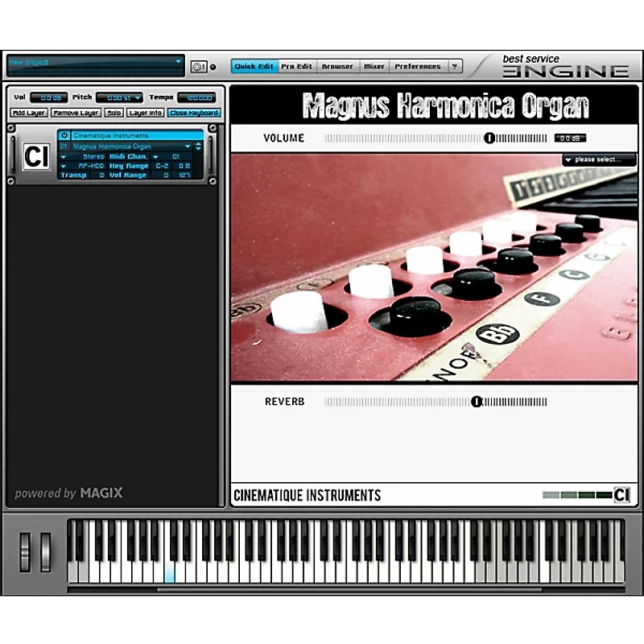Click the Midi Chan. value 01
This screenshot has width=644, height=644.
(x=175, y=156)
